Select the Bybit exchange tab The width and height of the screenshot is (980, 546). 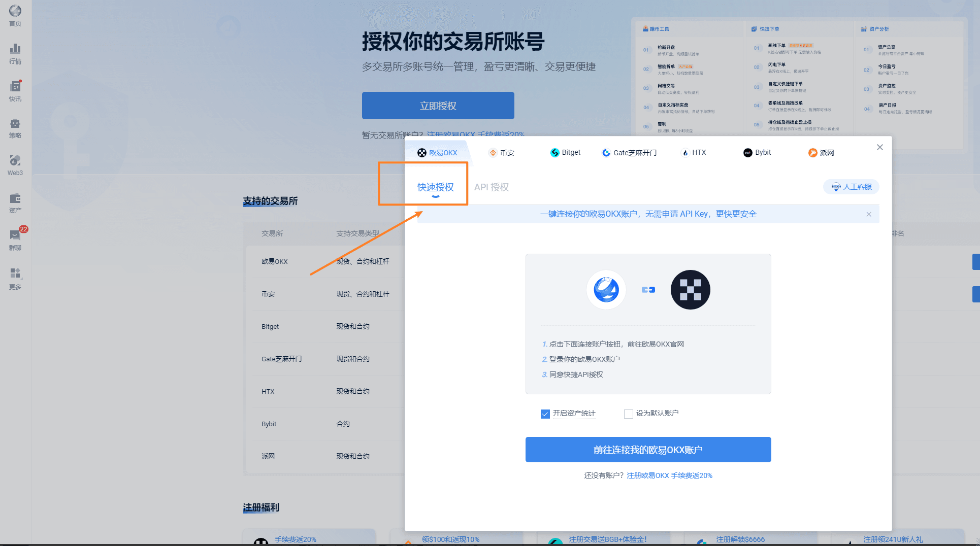click(757, 153)
